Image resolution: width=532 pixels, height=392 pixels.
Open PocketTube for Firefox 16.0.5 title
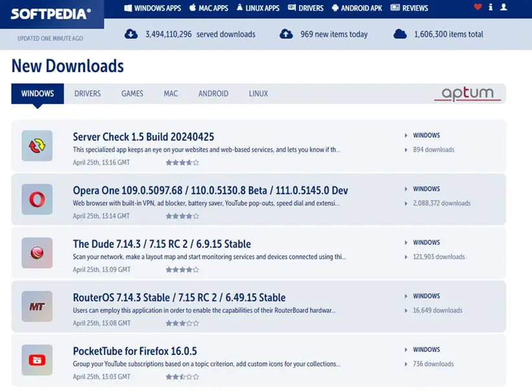tap(135, 351)
